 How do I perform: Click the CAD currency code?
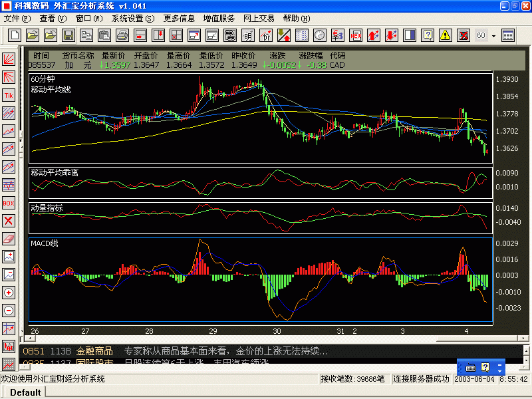coord(337,65)
